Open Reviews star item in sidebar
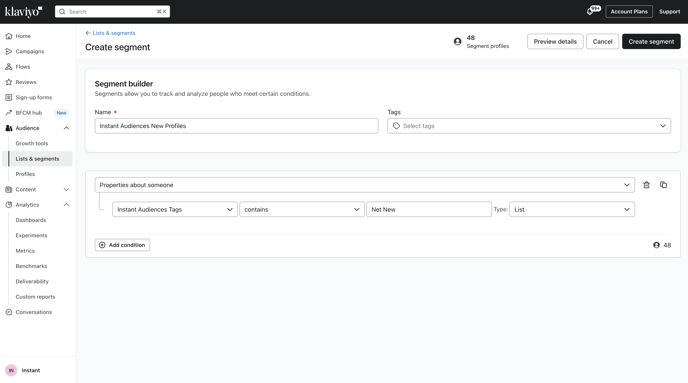This screenshot has height=383, width=688. click(26, 82)
